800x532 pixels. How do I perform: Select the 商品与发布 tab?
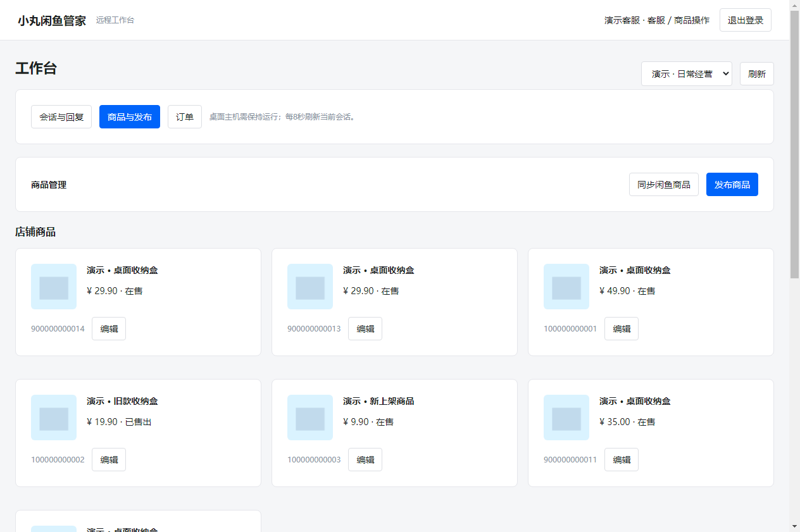pyautogui.click(x=130, y=117)
